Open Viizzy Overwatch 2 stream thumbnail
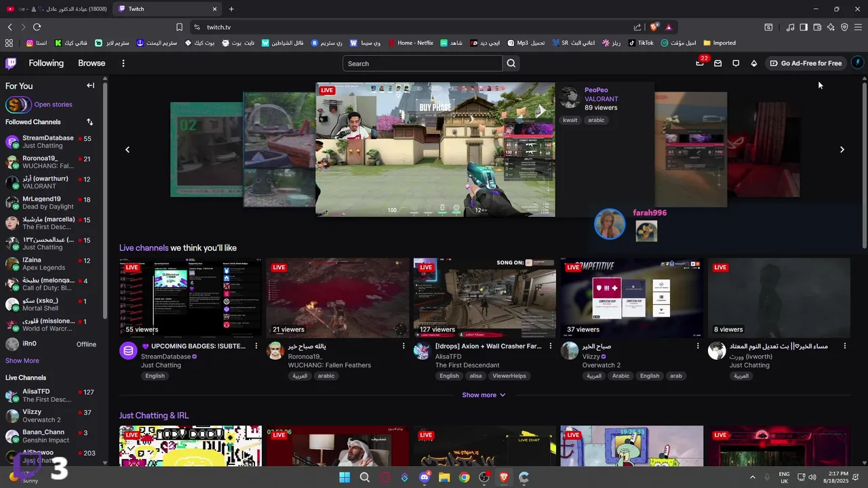 tap(632, 298)
